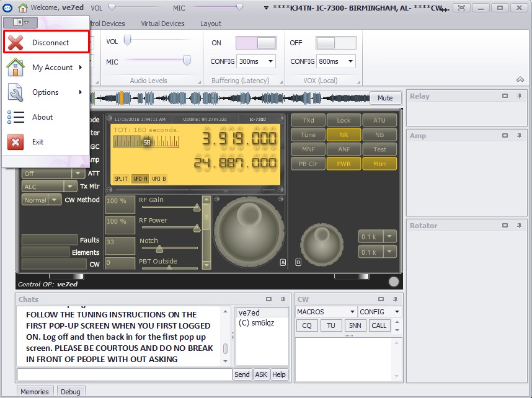Screen dimensions: 532x398
Task: Select Disconnect in the menu
Action: coord(47,42)
